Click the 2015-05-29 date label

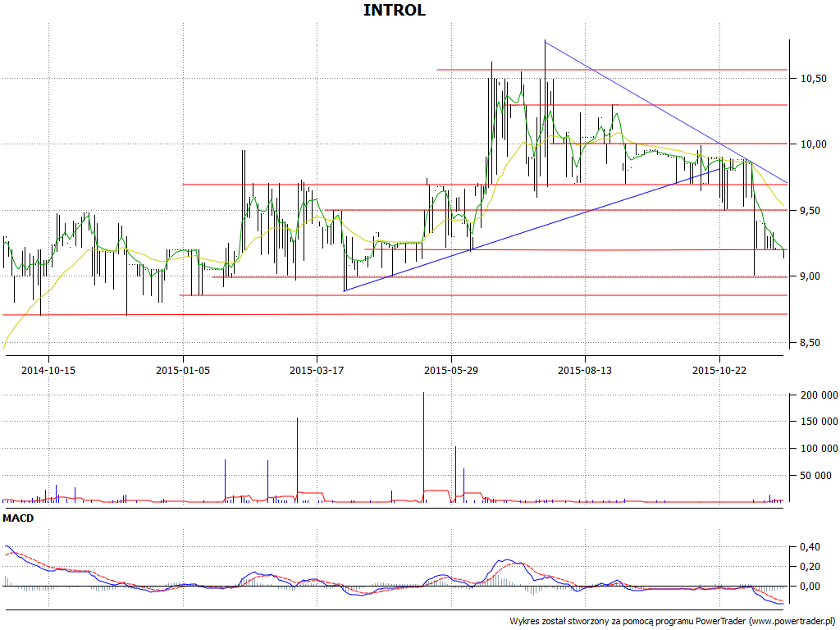pyautogui.click(x=451, y=370)
